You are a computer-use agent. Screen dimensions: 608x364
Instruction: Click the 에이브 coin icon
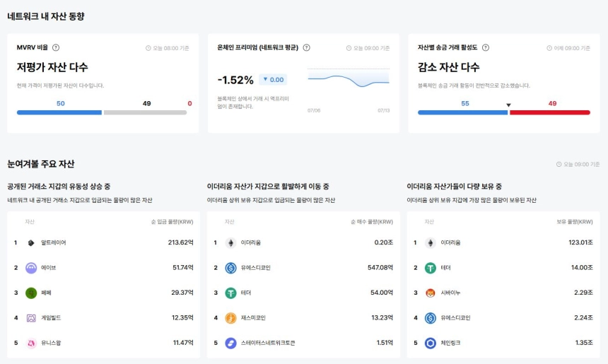(31, 268)
